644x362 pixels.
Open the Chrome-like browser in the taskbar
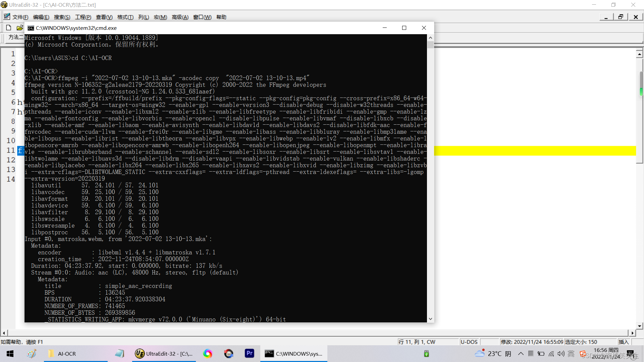coord(229,354)
